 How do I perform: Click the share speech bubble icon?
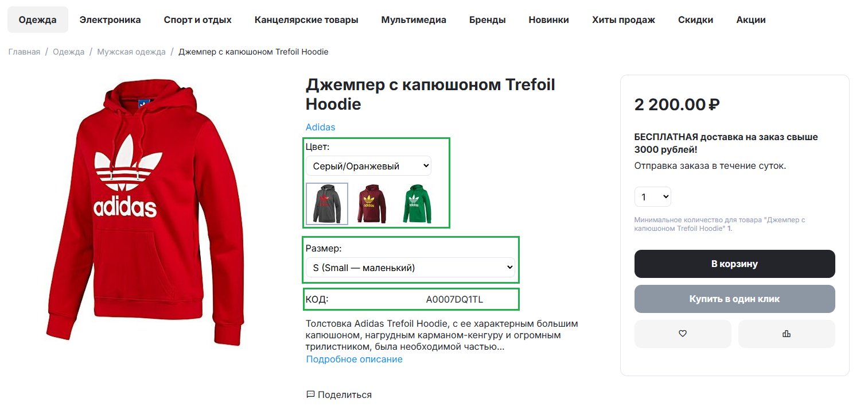pos(311,395)
